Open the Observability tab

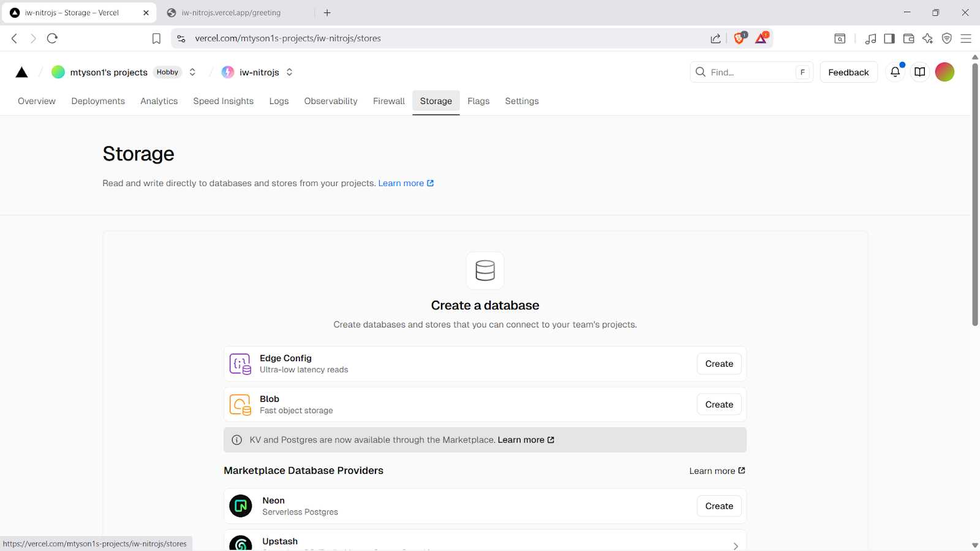[331, 101]
